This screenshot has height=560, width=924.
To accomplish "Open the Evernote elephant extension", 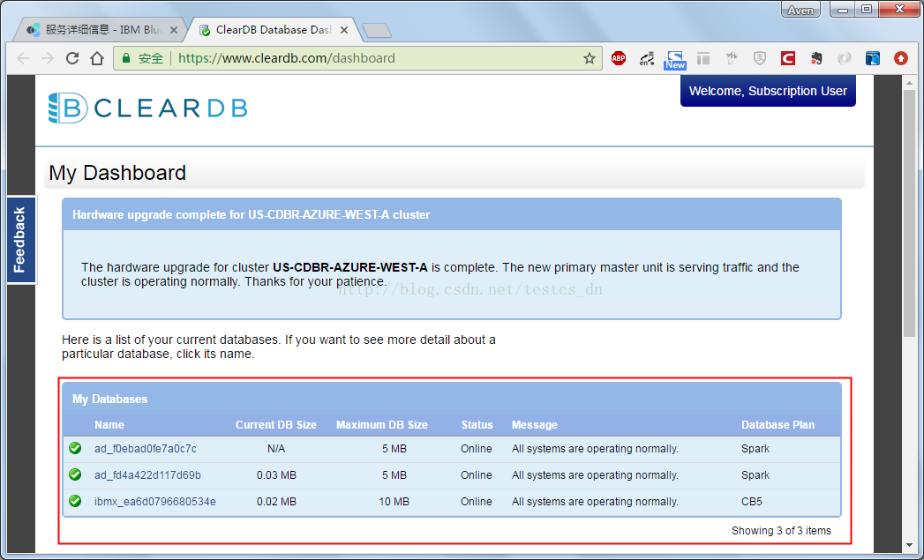I will tap(816, 58).
